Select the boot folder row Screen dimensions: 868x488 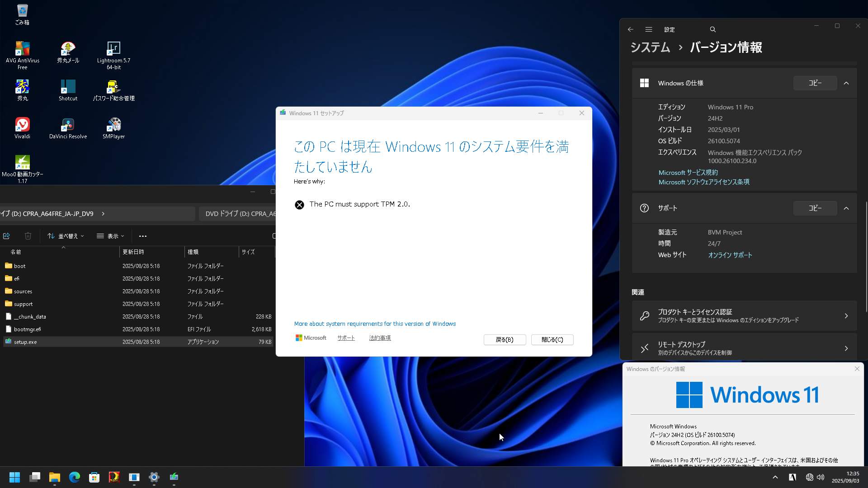point(137,266)
